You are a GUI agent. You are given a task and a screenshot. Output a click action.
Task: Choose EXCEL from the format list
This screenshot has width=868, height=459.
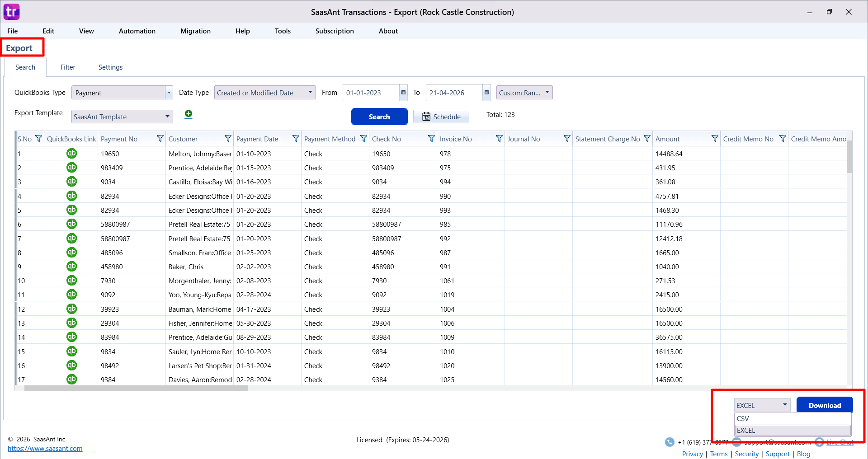coord(793,430)
